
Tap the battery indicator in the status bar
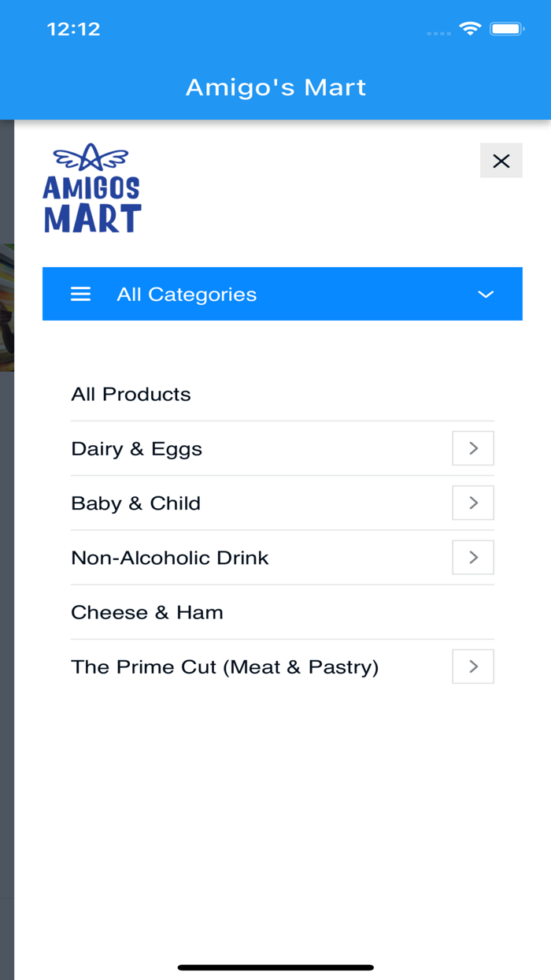[x=508, y=28]
